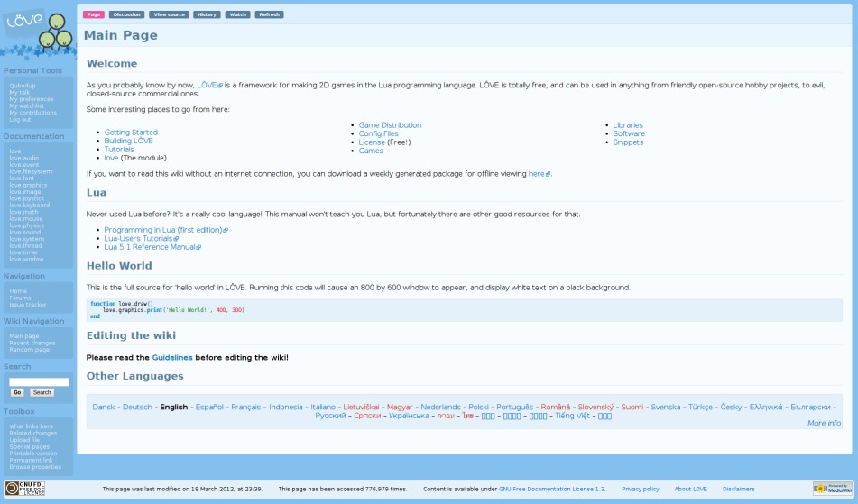Open love.filesystem in the Documentation sidebar
Viewport: 858px width, 504px height.
[31, 171]
